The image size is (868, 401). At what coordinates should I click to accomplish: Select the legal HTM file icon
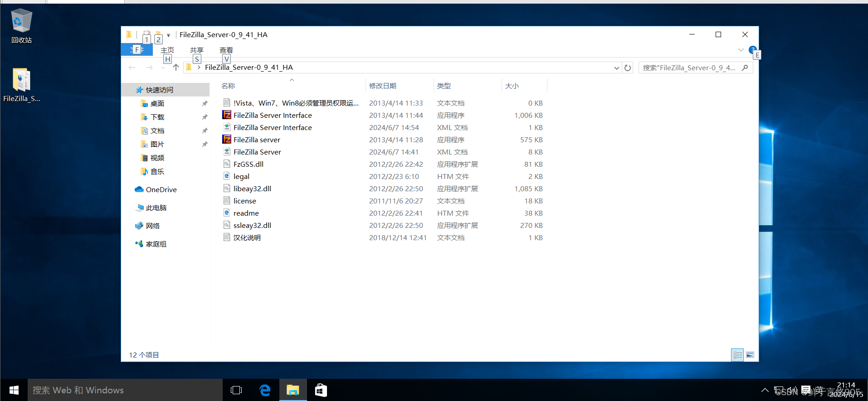227,176
